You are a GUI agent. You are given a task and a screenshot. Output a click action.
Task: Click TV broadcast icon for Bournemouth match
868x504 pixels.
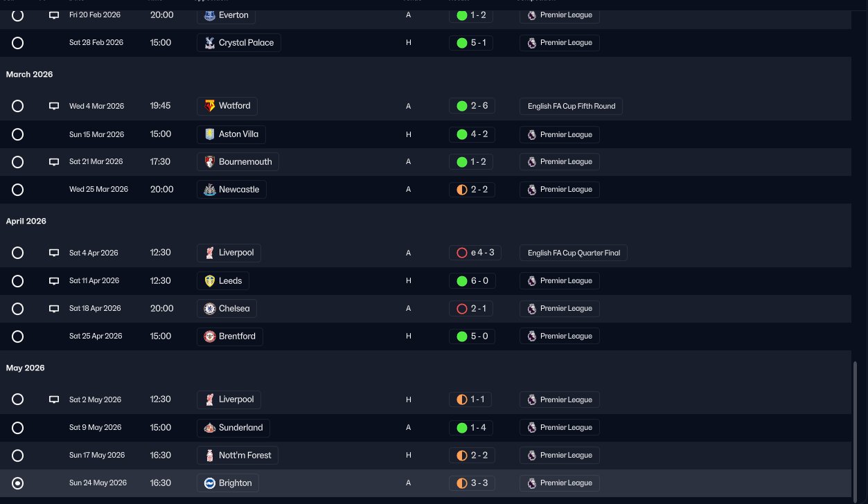point(54,162)
